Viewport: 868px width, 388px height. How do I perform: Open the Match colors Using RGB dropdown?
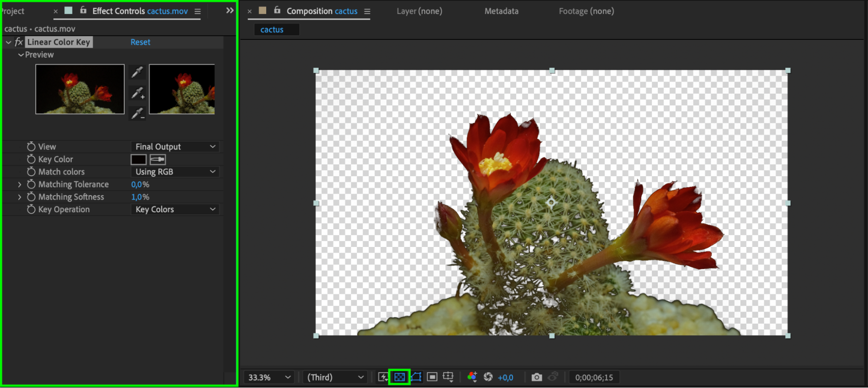point(175,172)
